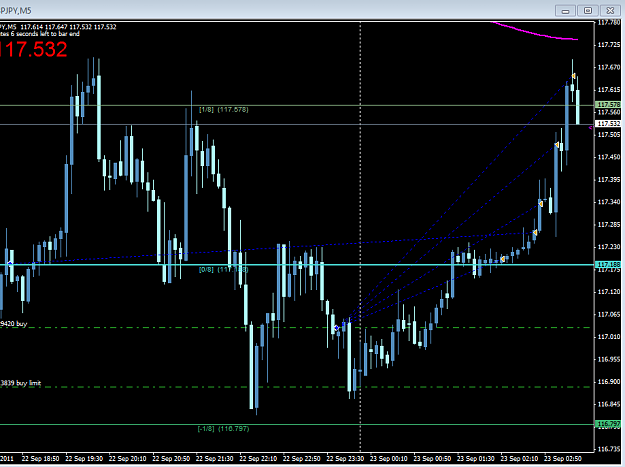The image size is (625, 467).
Task: Click the '22 Sep 22:10' time label
Action: tap(258, 459)
